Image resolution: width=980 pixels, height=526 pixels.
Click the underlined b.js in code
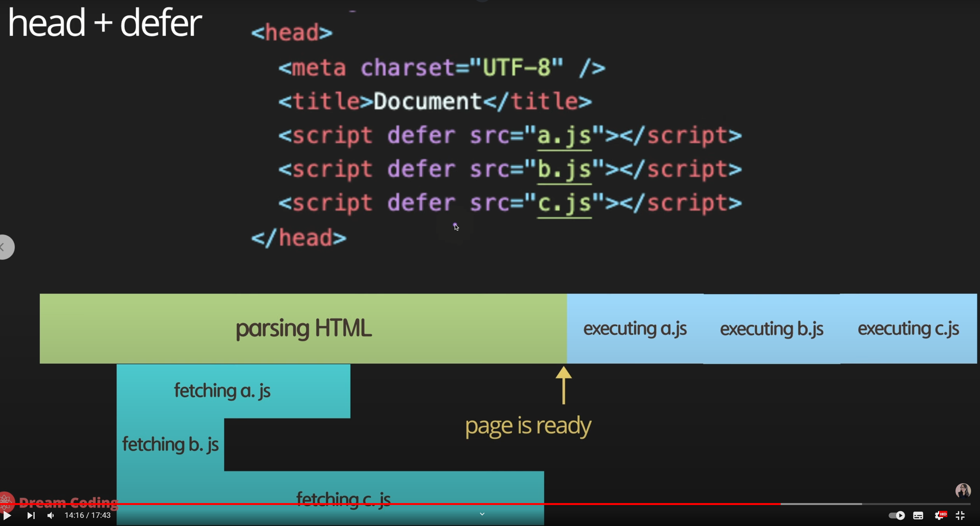coord(564,170)
